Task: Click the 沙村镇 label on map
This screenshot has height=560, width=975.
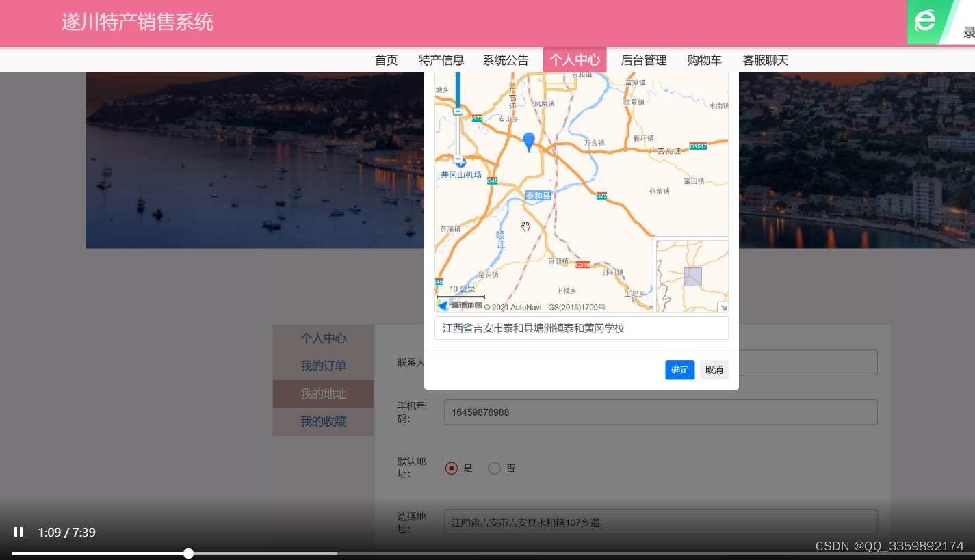Action: [x=614, y=272]
